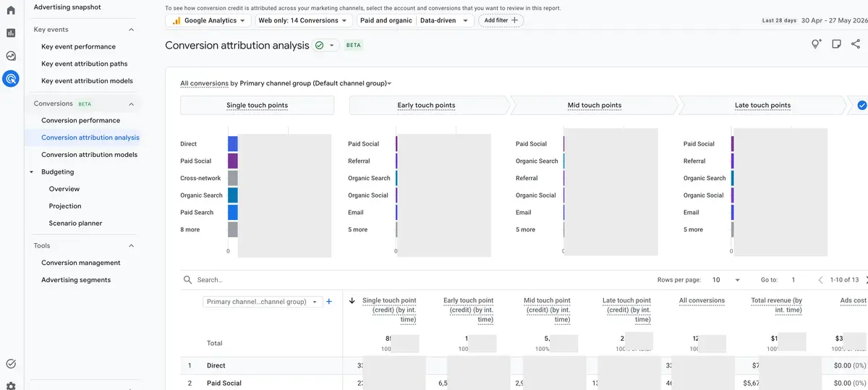Go to next page of table results

(867, 280)
